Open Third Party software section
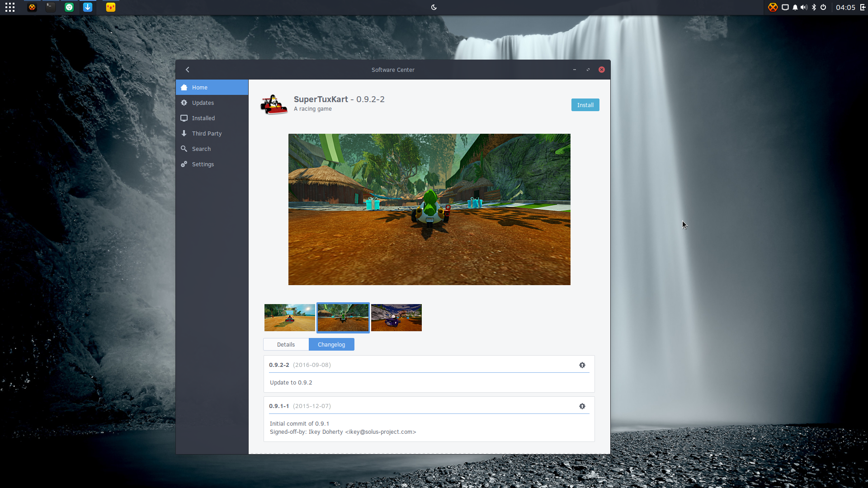868x488 pixels. click(x=212, y=133)
